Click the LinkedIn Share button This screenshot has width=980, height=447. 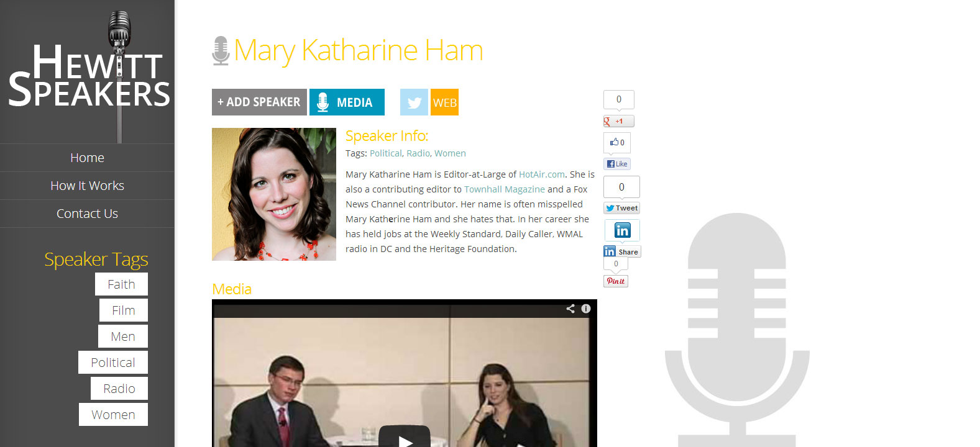621,251
